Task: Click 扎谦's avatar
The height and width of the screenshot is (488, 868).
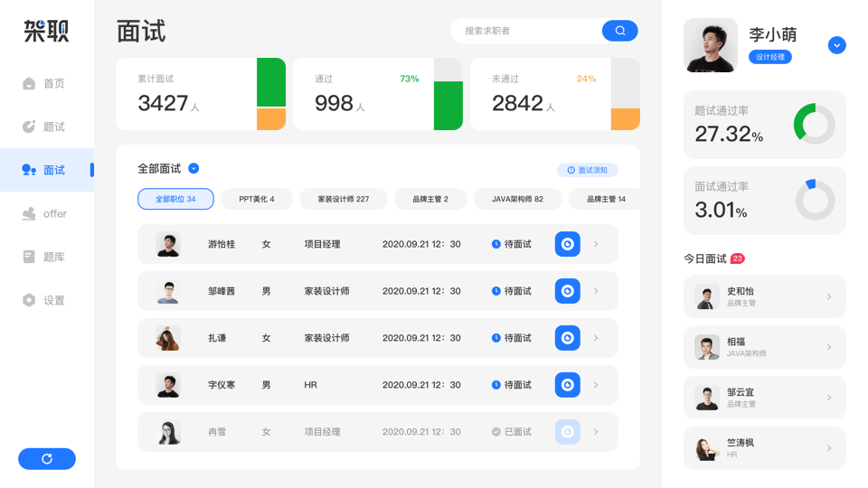Action: pyautogui.click(x=168, y=338)
